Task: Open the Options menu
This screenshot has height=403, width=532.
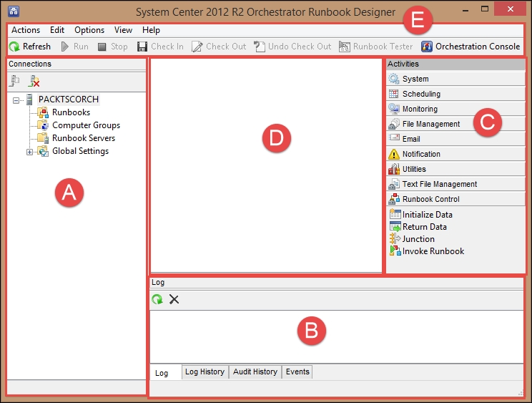Action: pyautogui.click(x=89, y=30)
